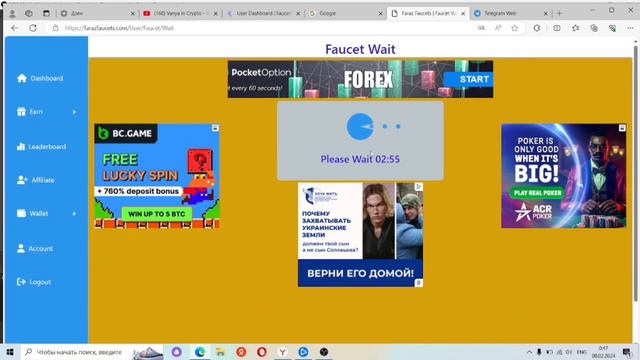Click the Please Wait 02:55 timer text
This screenshot has width=640, height=360.
click(x=360, y=159)
